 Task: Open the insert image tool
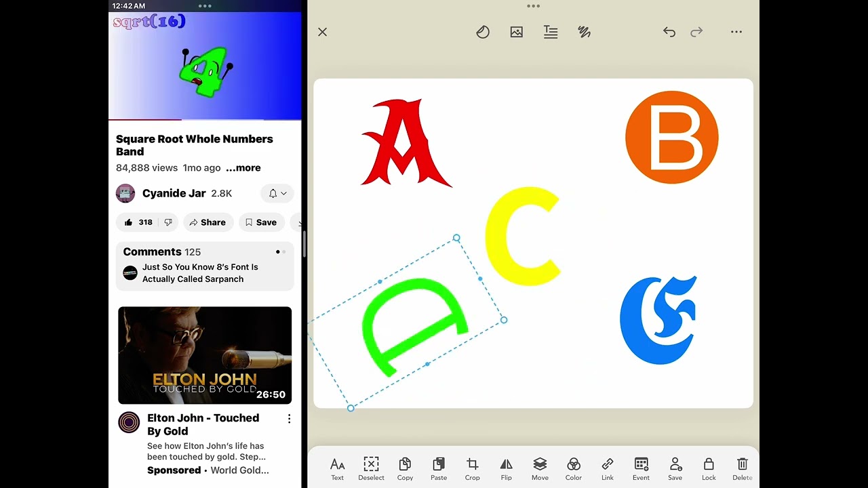coord(517,32)
